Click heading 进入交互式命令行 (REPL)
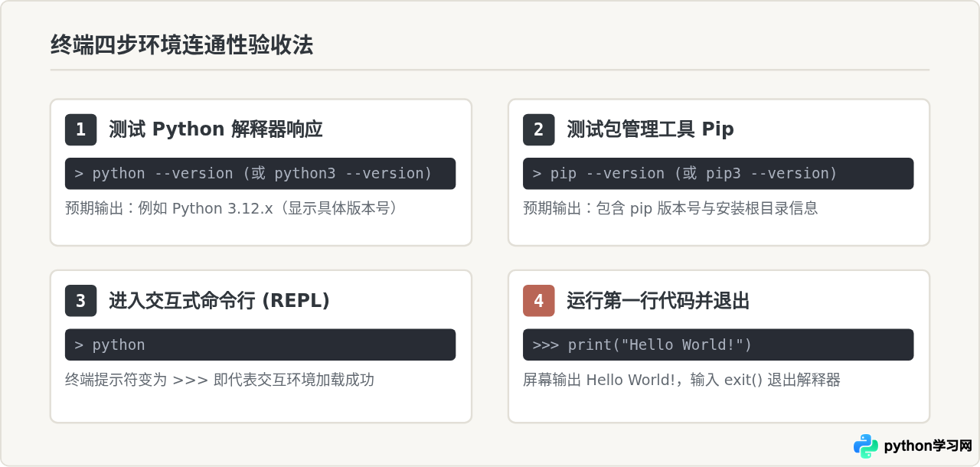980x467 pixels. click(x=219, y=301)
